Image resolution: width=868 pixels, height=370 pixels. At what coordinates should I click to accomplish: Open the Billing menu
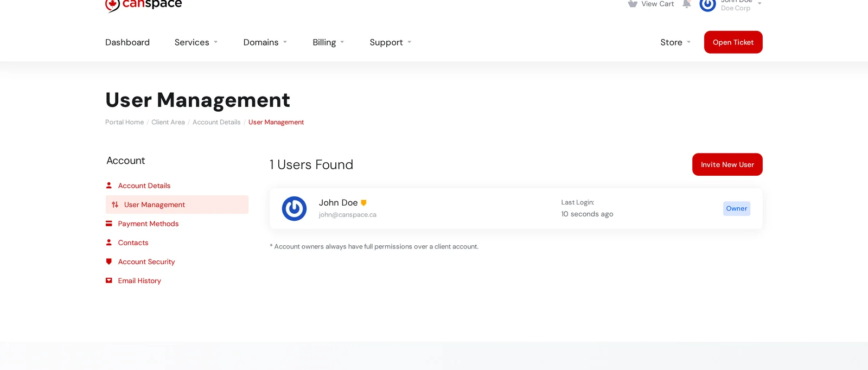click(328, 42)
